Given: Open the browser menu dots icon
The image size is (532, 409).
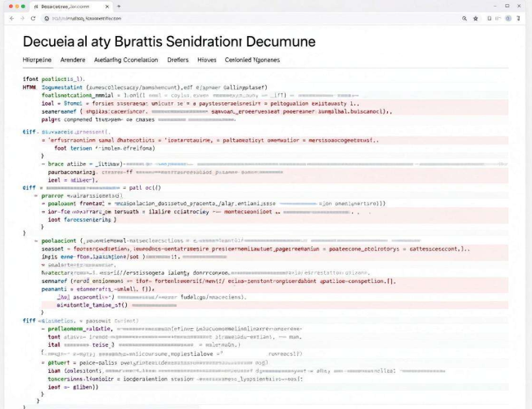Looking at the screenshot, I should click(518, 18).
